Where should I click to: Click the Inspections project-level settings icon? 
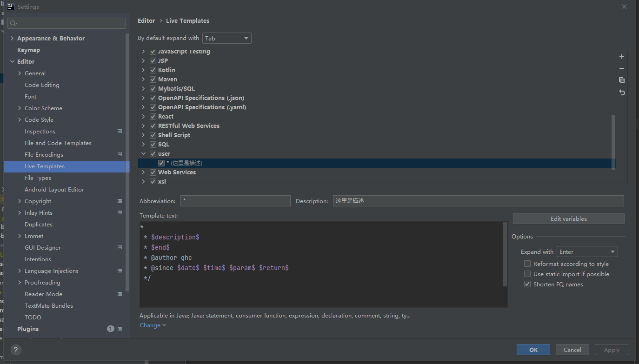point(120,131)
